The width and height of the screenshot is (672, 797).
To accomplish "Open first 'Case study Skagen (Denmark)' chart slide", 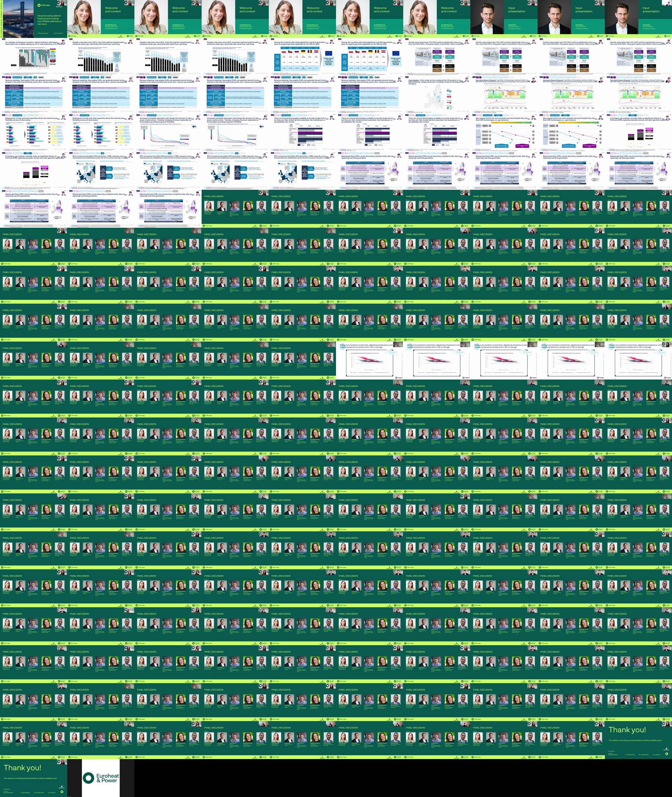I will [x=504, y=94].
